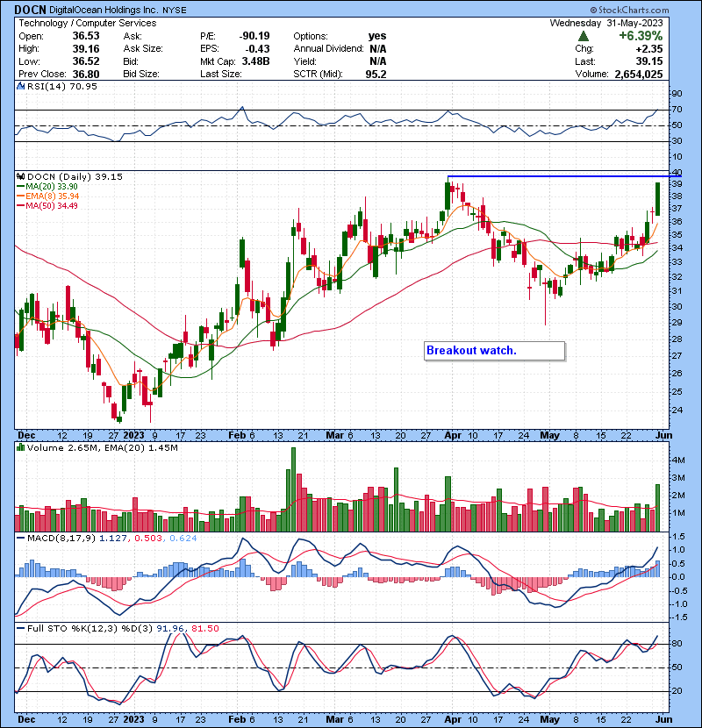Click the tallest green volume bar in February
The width and height of the screenshot is (702, 728).
[293, 489]
